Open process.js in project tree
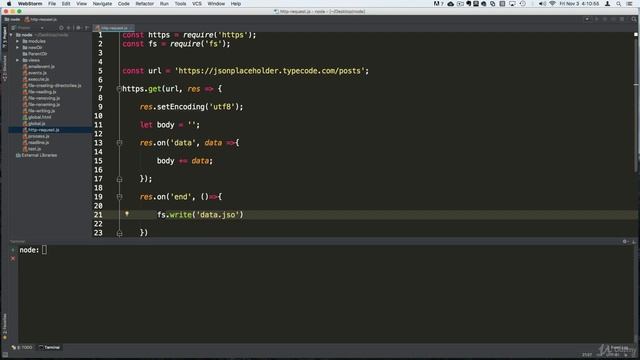This screenshot has width=640, height=360. tap(36, 136)
